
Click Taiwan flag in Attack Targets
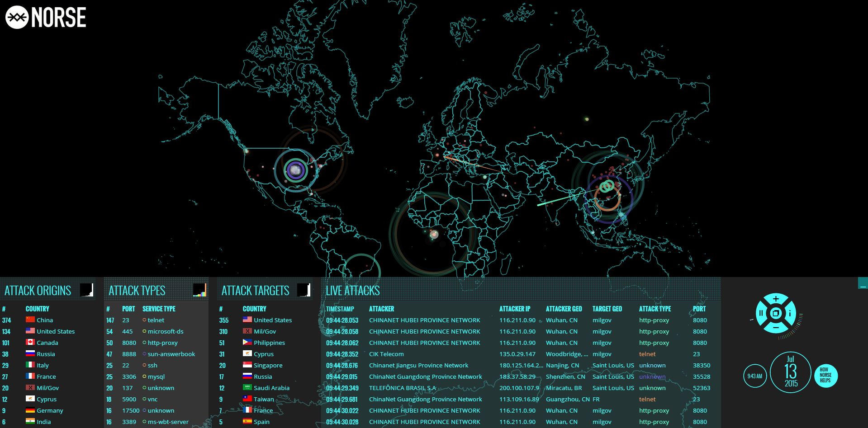point(247,399)
